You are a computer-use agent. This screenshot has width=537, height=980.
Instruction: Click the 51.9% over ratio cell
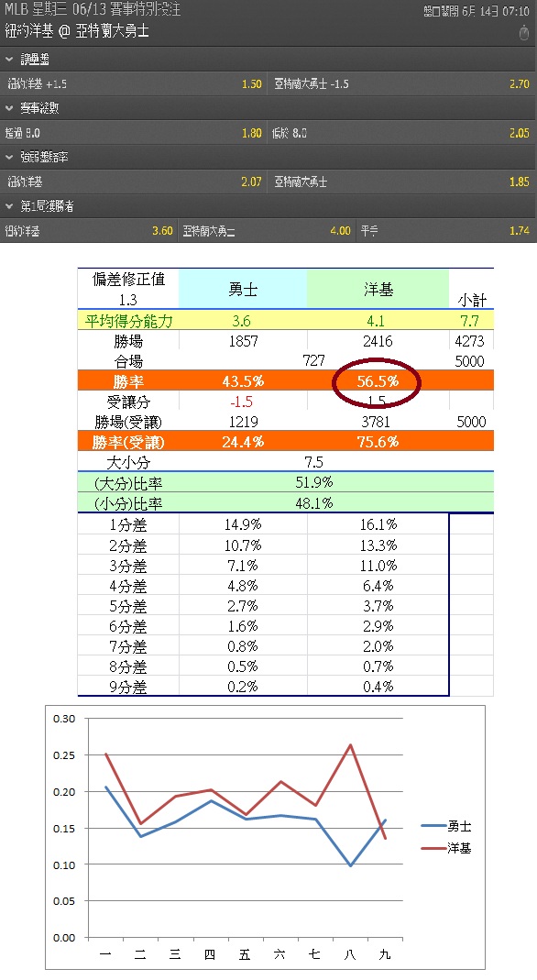coord(313,482)
